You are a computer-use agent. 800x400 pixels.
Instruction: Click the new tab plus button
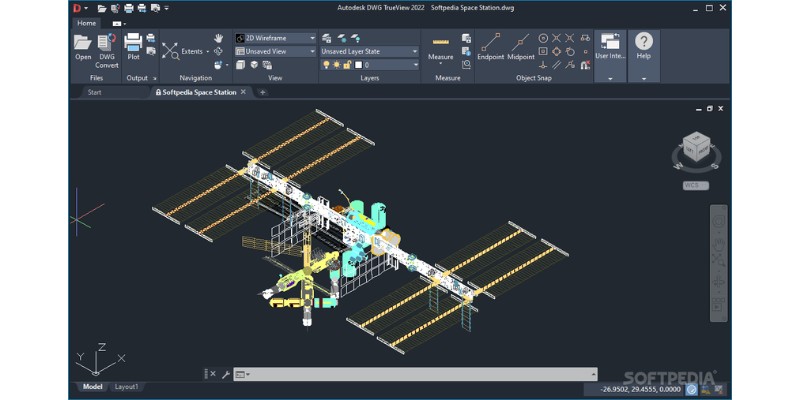(x=262, y=92)
